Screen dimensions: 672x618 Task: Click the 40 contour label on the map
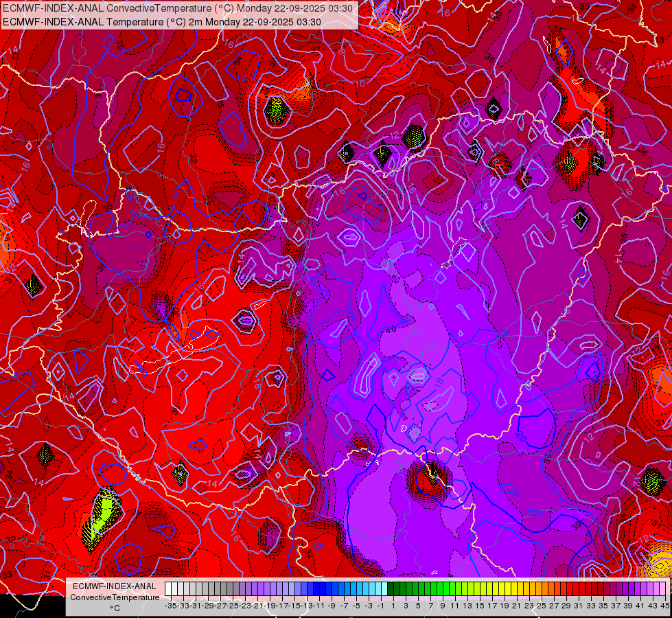point(391,330)
